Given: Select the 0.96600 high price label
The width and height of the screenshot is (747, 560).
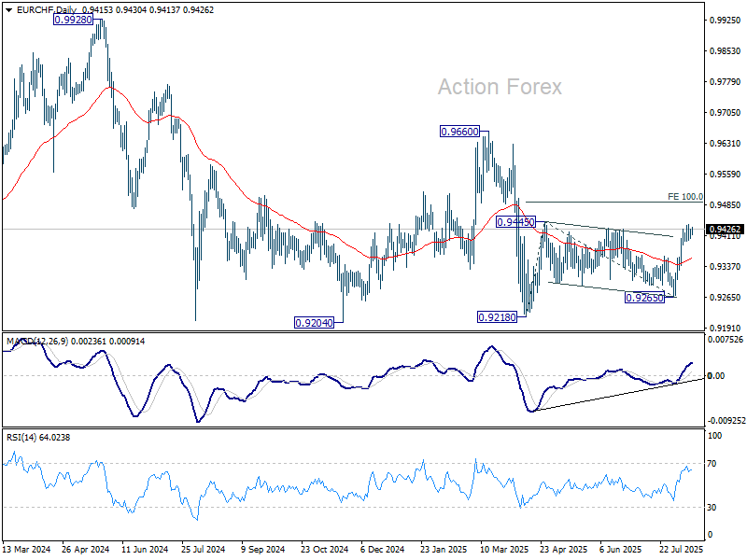Looking at the screenshot, I should point(459,132).
